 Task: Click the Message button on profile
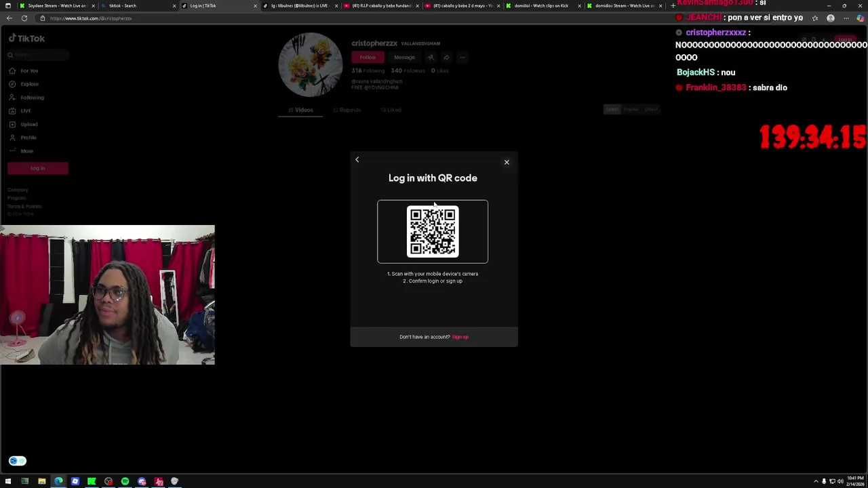(404, 58)
